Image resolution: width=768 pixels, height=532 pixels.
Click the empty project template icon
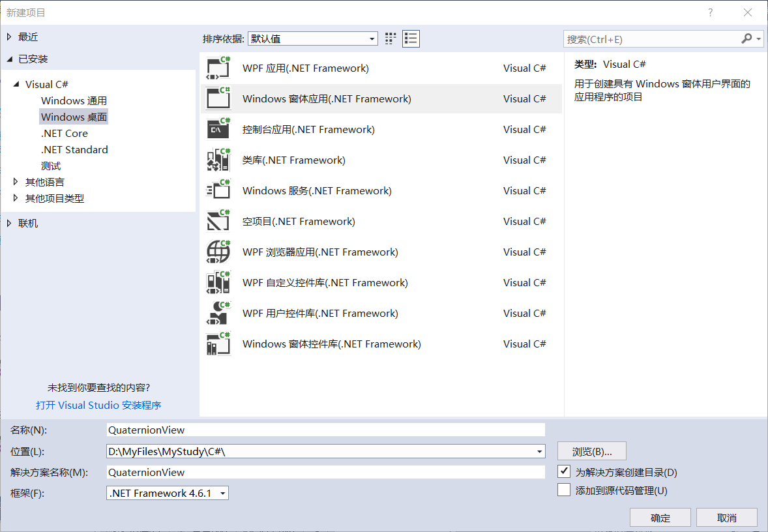tap(218, 221)
